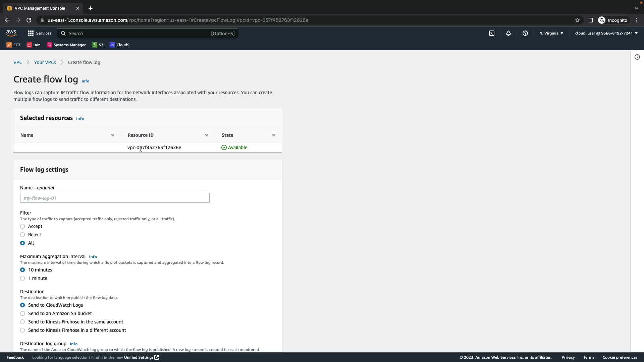This screenshot has width=644, height=362.
Task: Click the AWS logo home icon
Action: pos(11,33)
